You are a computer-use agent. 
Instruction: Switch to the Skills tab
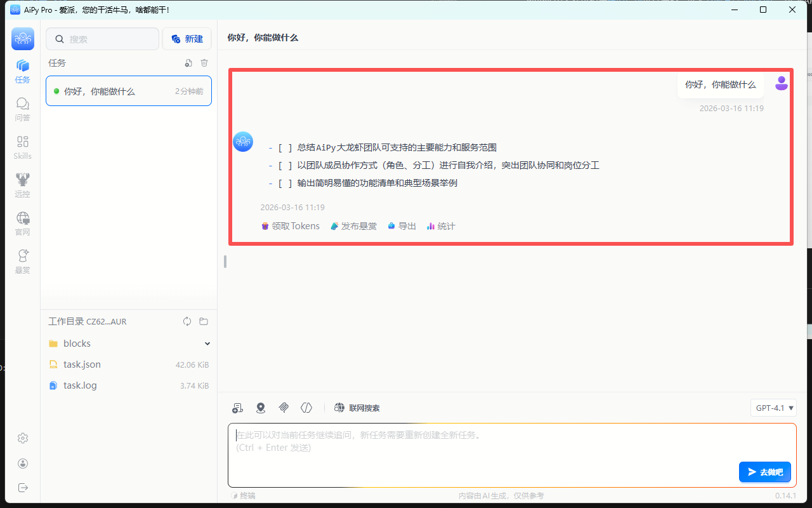click(x=23, y=147)
